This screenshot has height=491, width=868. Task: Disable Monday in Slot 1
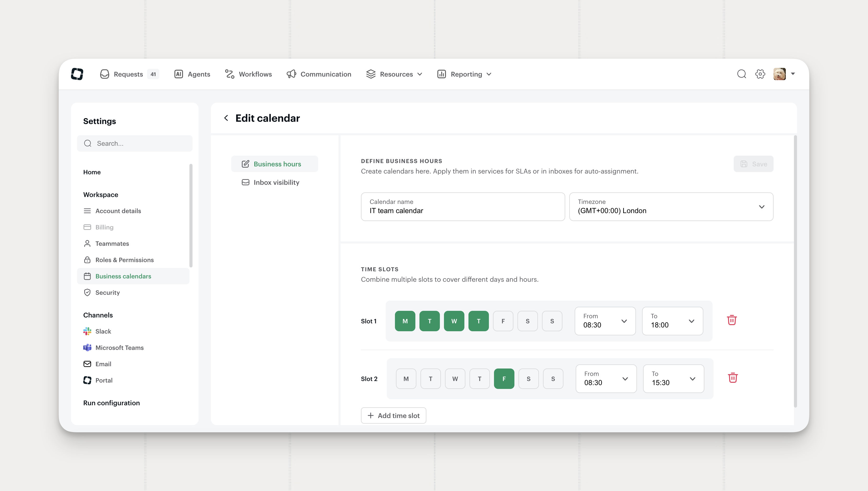(405, 321)
